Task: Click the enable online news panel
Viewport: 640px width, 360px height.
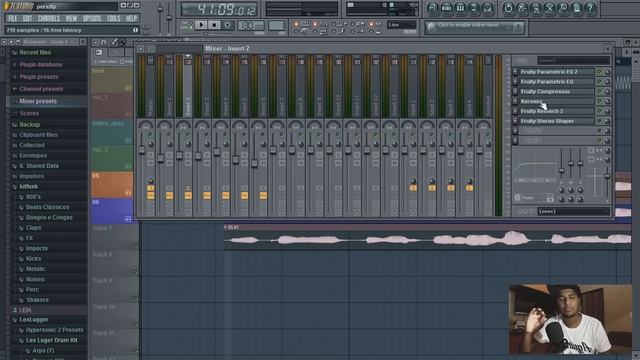Action: click(x=475, y=27)
